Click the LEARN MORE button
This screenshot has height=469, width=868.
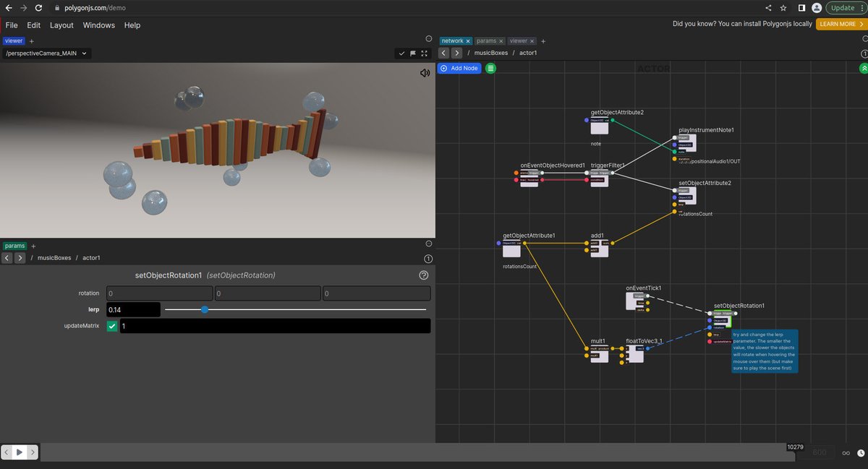point(841,24)
